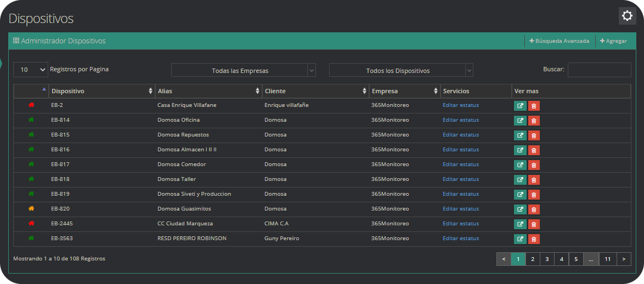Image resolution: width=644 pixels, height=284 pixels.
Task: Focus the Buscar search field
Action: click(599, 70)
